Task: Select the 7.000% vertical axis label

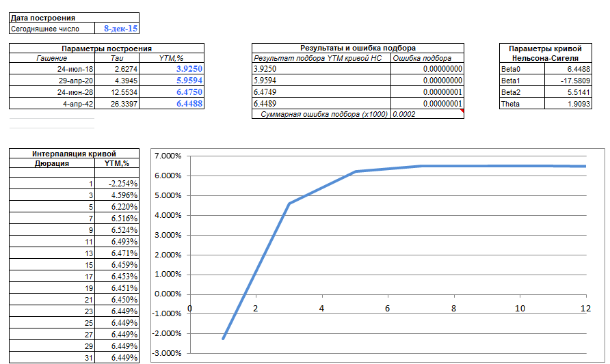Action: click(x=168, y=156)
